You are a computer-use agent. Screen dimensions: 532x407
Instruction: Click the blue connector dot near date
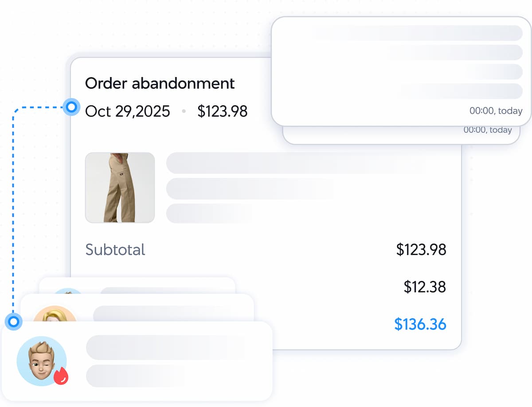pyautogui.click(x=71, y=107)
